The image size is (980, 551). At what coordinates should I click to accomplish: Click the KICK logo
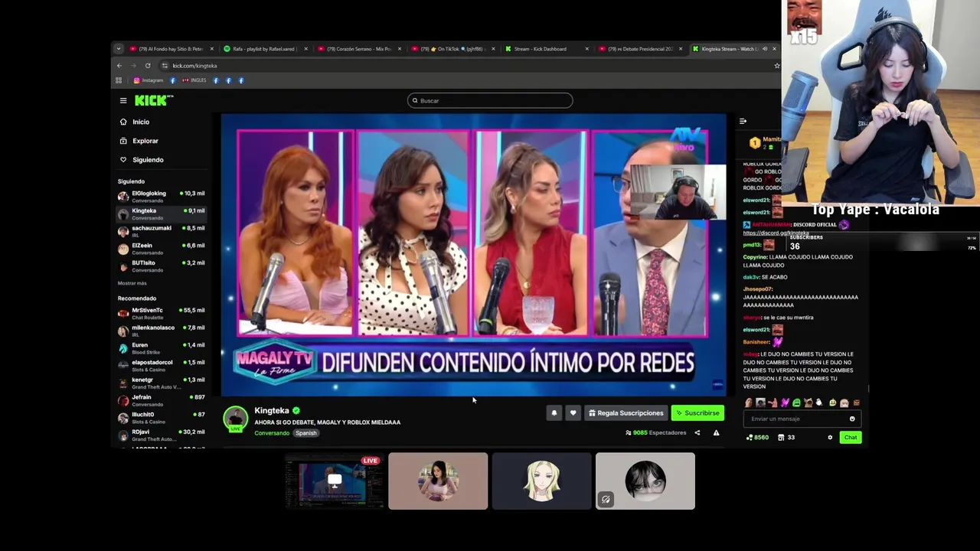click(154, 100)
